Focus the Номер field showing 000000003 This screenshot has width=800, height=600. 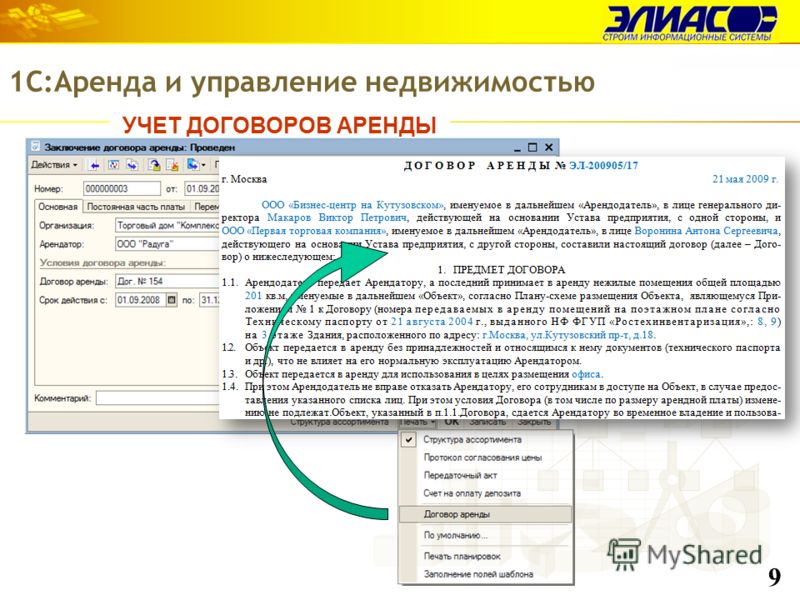121,188
